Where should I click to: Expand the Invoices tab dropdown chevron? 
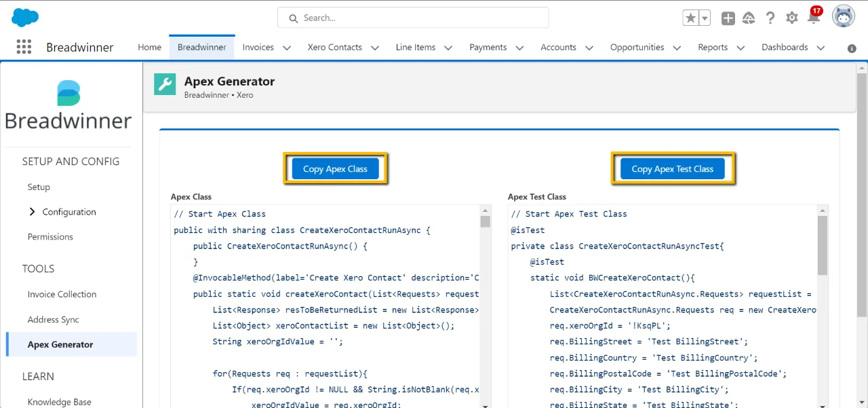[287, 48]
